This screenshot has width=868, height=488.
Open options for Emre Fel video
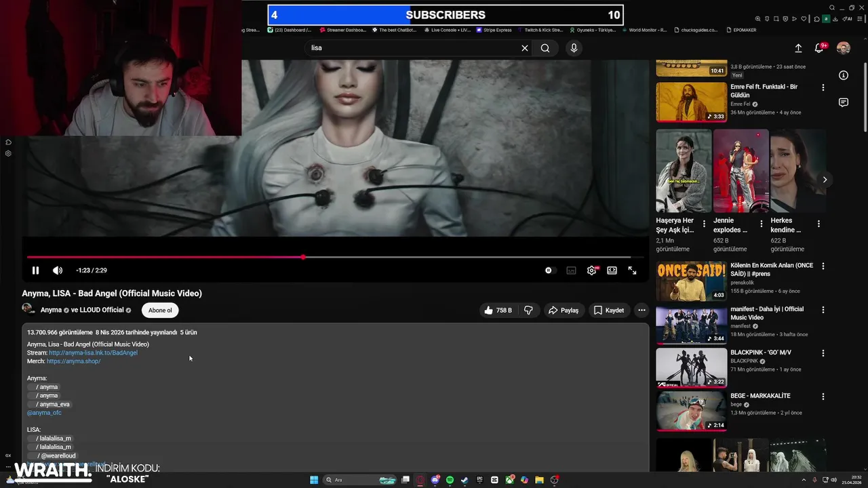[x=823, y=87]
